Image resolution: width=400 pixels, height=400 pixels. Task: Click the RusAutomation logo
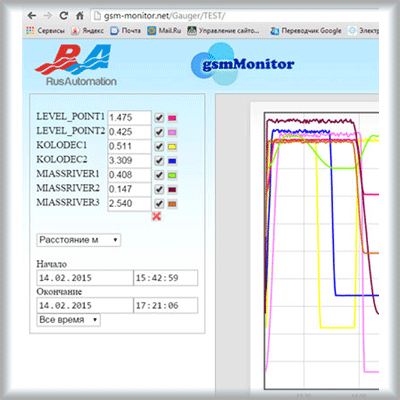(x=76, y=65)
